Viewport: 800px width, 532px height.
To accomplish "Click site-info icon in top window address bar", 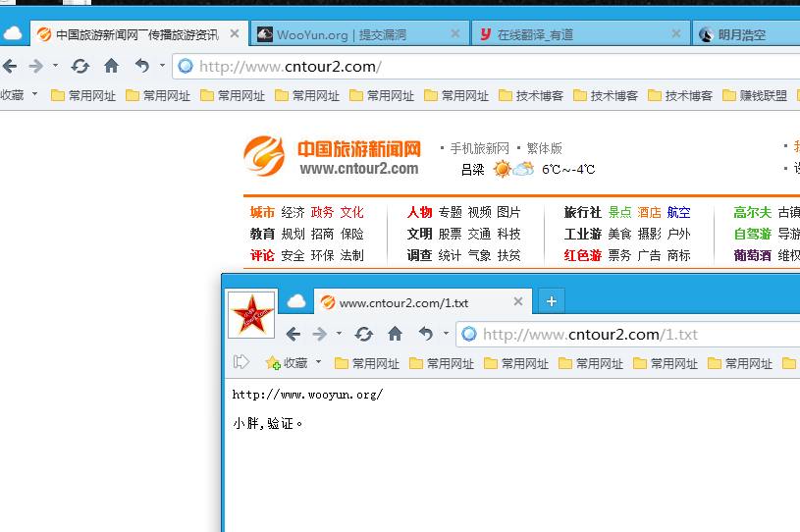I will [x=186, y=66].
